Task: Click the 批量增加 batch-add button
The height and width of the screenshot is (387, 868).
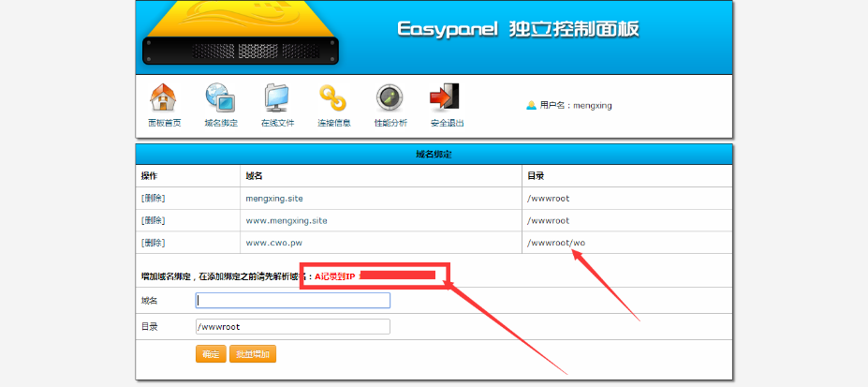Action: (253, 354)
